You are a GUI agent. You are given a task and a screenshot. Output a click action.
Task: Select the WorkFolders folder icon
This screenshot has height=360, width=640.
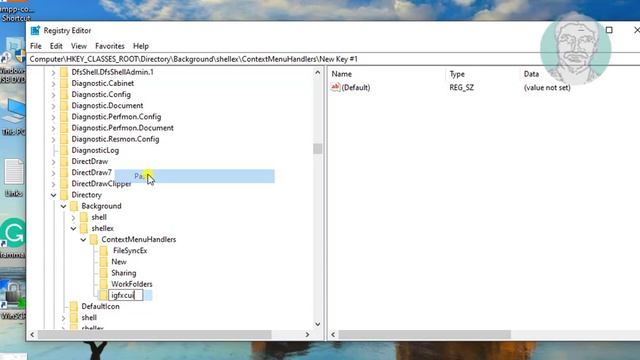[x=104, y=284]
